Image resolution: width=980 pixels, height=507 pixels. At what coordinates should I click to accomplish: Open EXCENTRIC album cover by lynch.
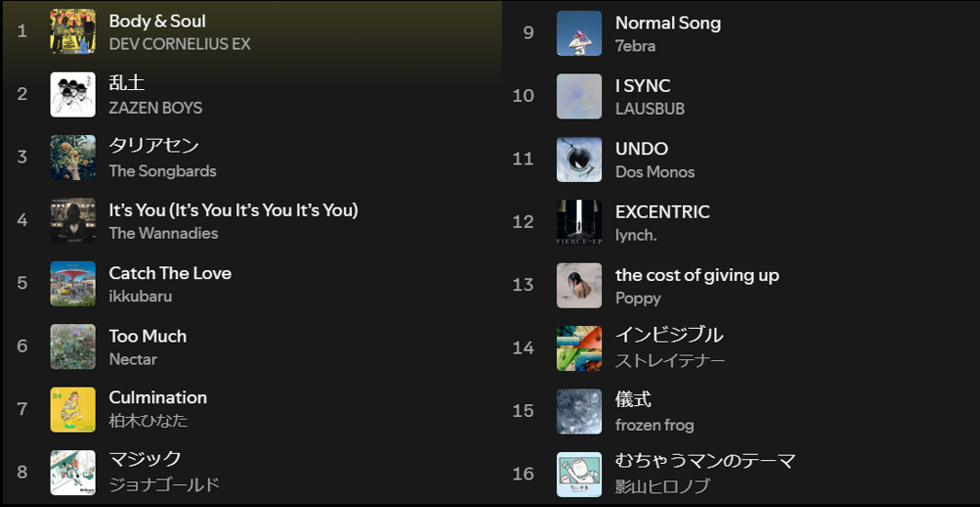[x=579, y=222]
